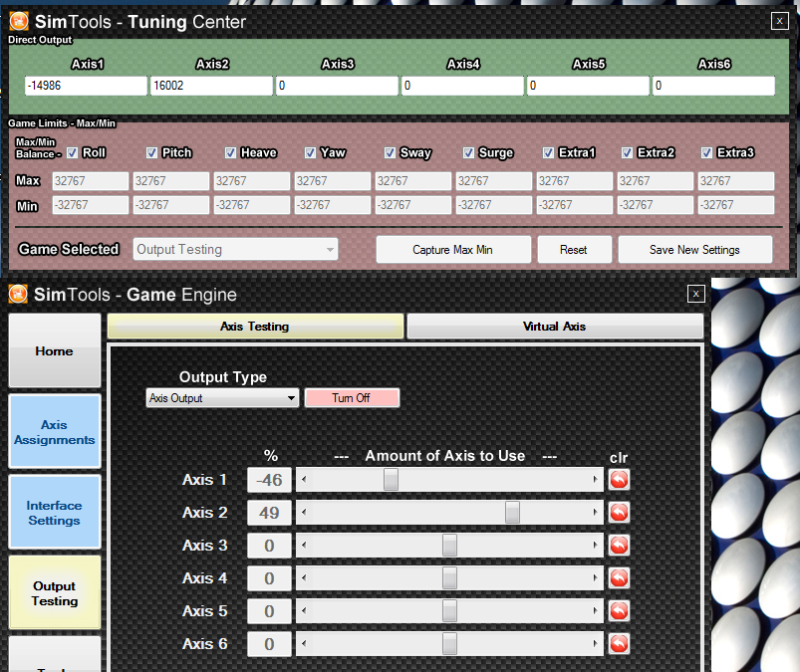Click the SimTools logo in Game Engine
The image size is (800, 672).
point(18,295)
